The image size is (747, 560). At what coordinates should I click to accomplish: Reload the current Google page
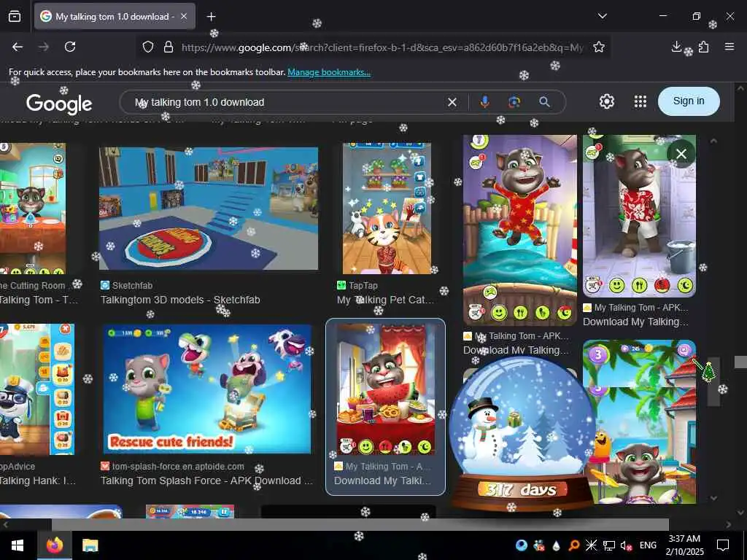point(70,47)
